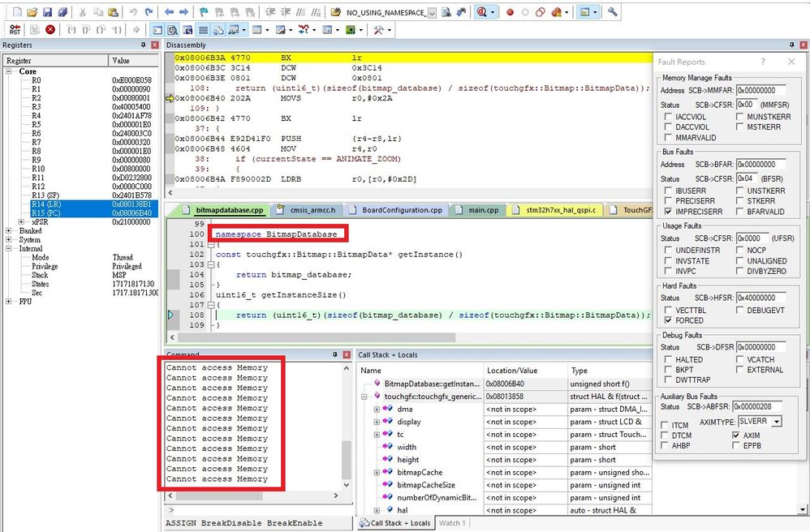This screenshot has width=810, height=532.
Task: Click the Navigate Backward blue arrow
Action: [x=169, y=12]
